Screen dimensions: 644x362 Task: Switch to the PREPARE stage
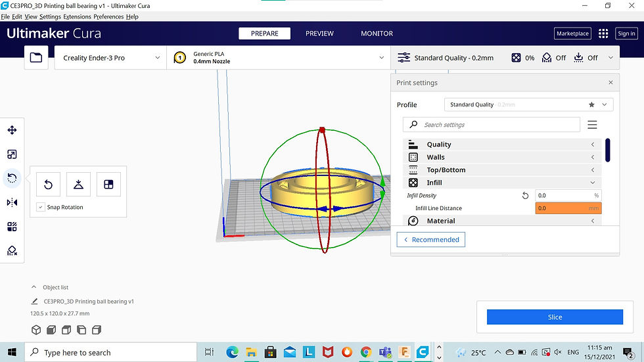click(264, 34)
